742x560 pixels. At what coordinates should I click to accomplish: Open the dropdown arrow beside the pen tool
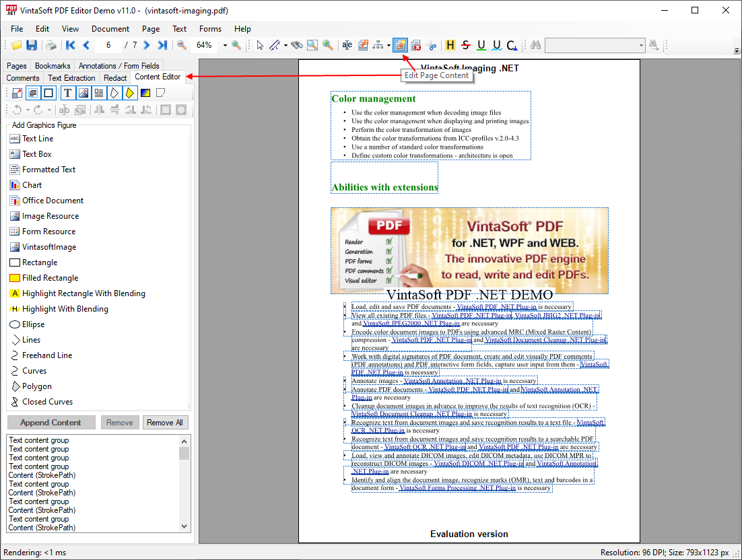pyautogui.click(x=285, y=46)
